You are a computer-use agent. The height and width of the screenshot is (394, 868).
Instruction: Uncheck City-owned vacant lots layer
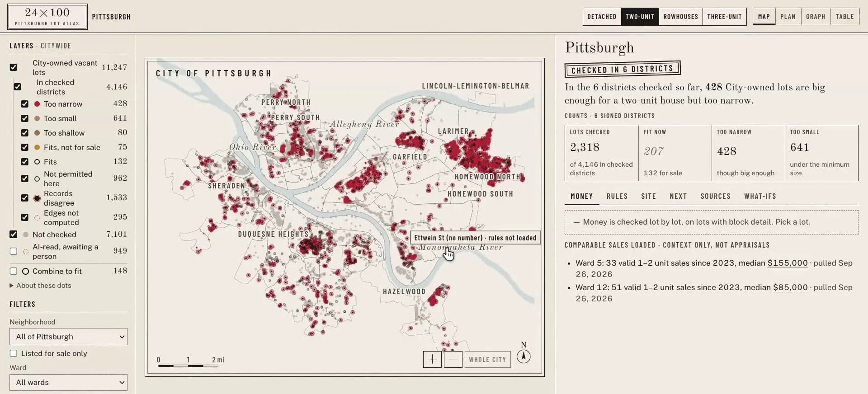[x=14, y=67]
